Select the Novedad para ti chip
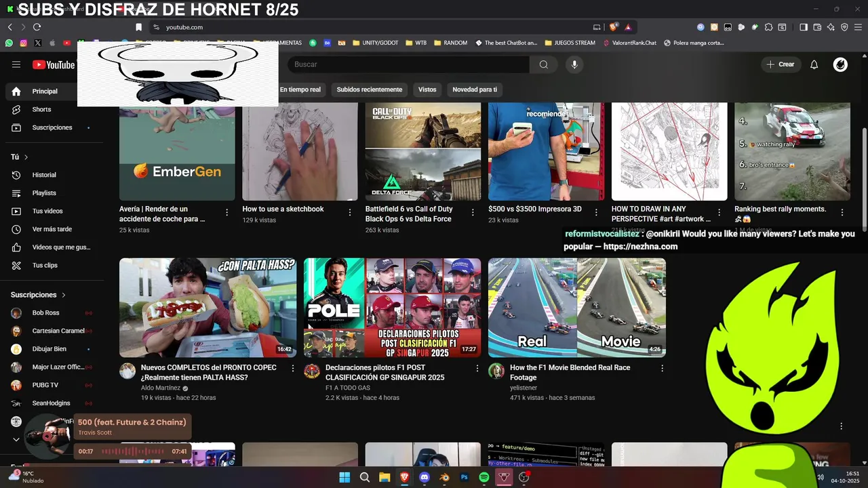 pos(475,89)
